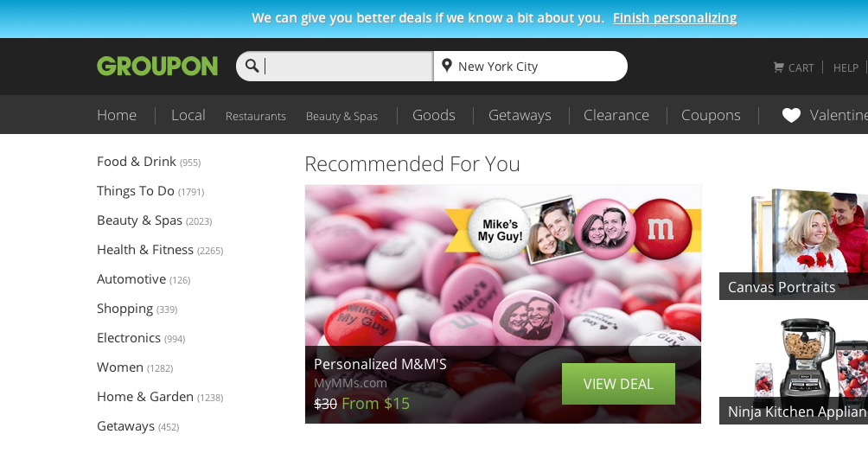Open the Canvas Portraits thumbnail
The height and width of the screenshot is (466, 868).
[794, 244]
